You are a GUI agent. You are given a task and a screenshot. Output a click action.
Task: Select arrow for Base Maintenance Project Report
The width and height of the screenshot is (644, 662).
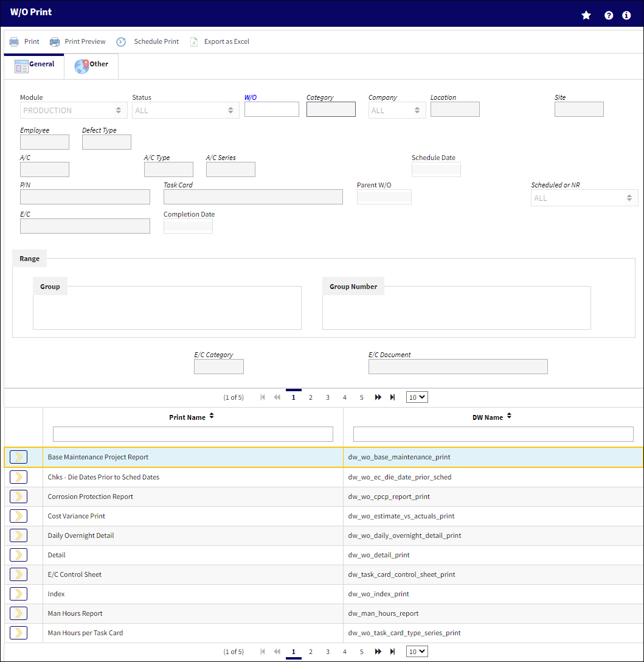coord(19,457)
